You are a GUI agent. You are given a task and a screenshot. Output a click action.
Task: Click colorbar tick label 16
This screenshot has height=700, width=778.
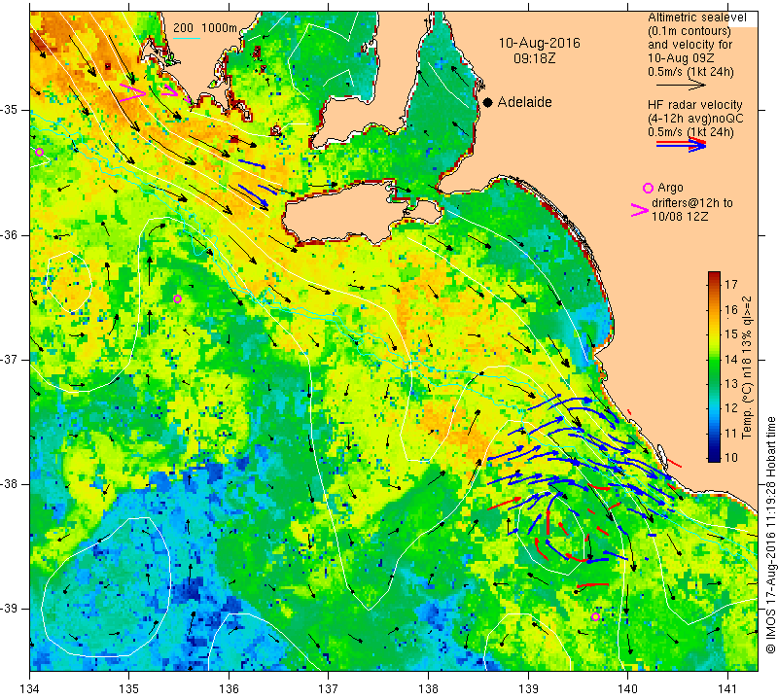[x=731, y=309]
